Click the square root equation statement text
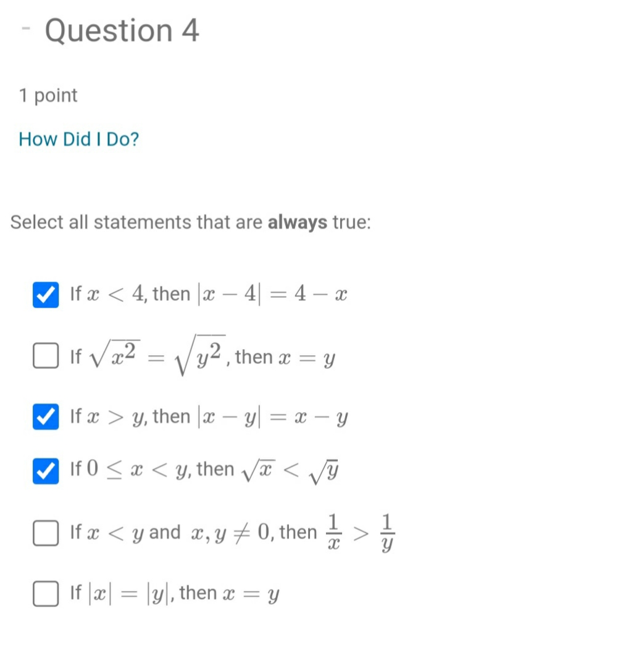 click(x=204, y=356)
